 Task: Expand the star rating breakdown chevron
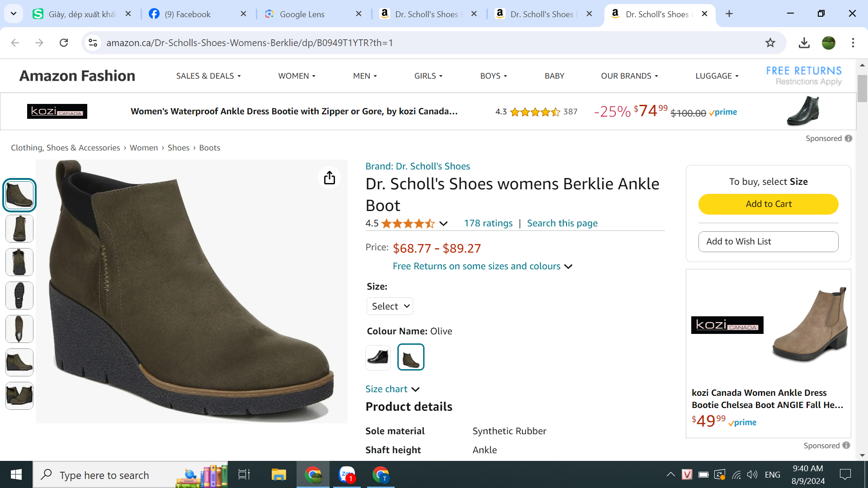(x=443, y=224)
